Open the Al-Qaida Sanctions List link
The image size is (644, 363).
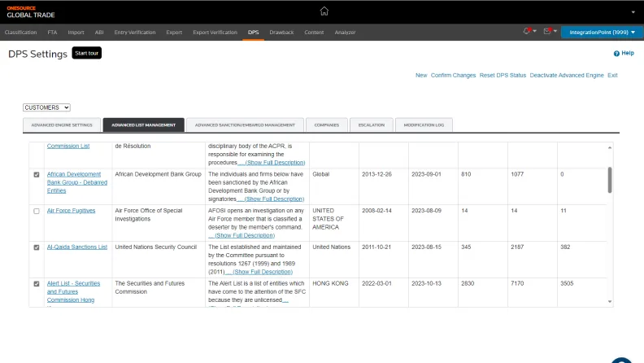[x=77, y=247]
